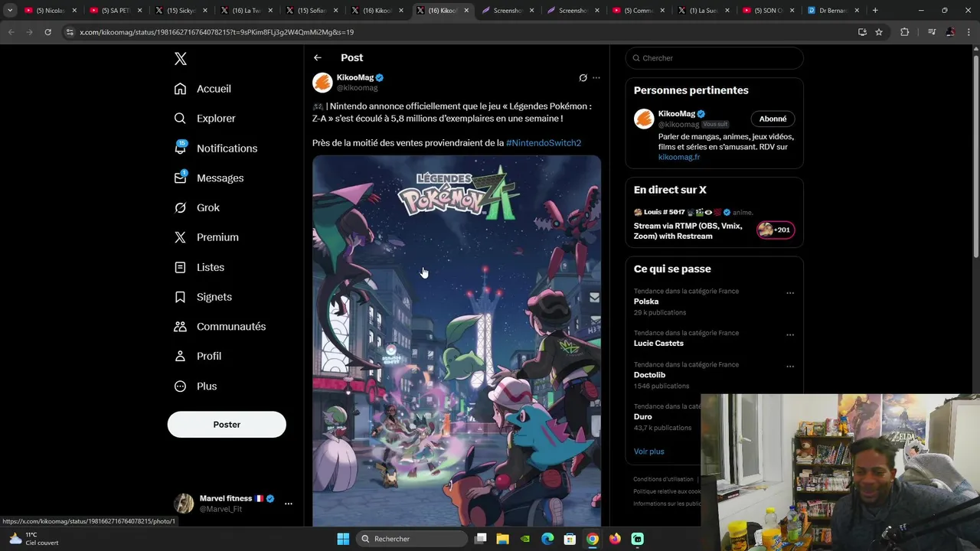This screenshot has width=980, height=551.
Task: Open the Listes icon
Action: tap(180, 267)
